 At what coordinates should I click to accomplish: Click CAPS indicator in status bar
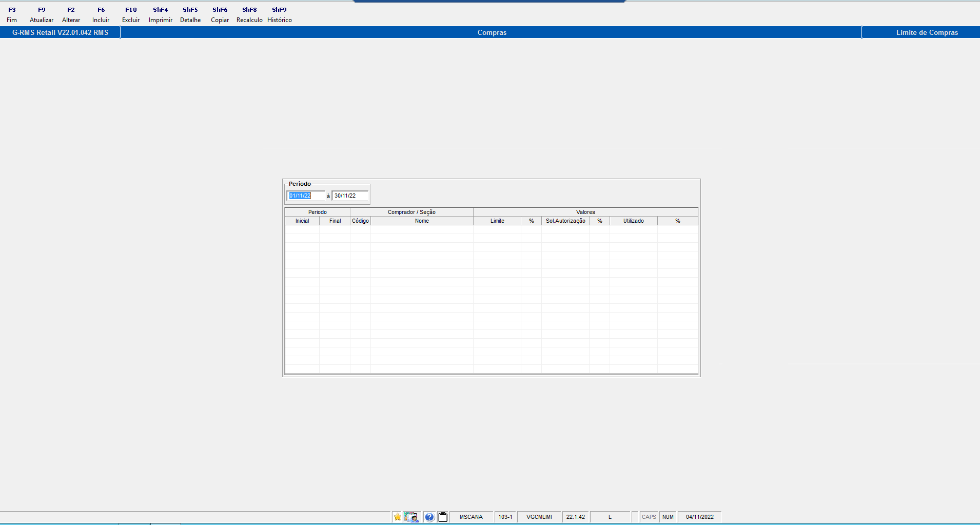649,517
